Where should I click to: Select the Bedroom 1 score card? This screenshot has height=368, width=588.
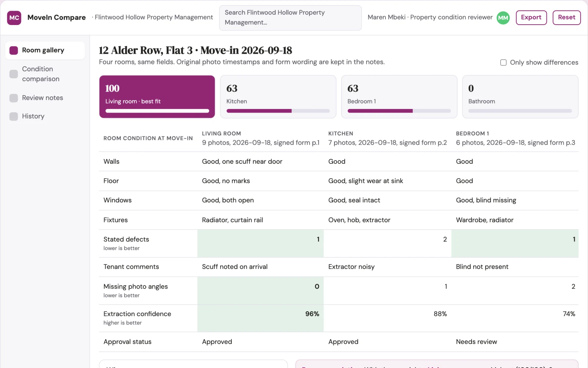point(399,97)
